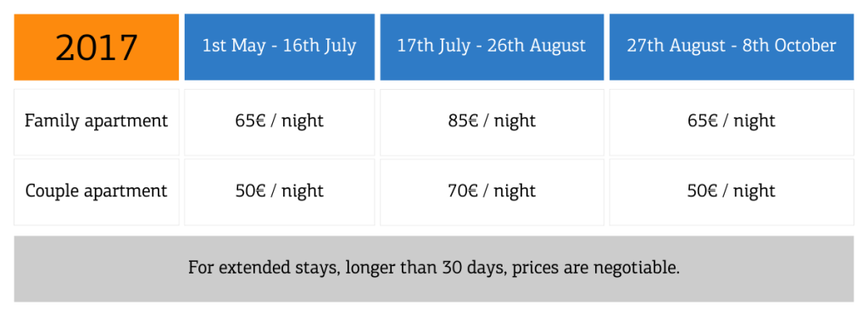Image resolution: width=868 pixels, height=316 pixels.
Task: Click the '26th August' date text
Action: point(536,46)
